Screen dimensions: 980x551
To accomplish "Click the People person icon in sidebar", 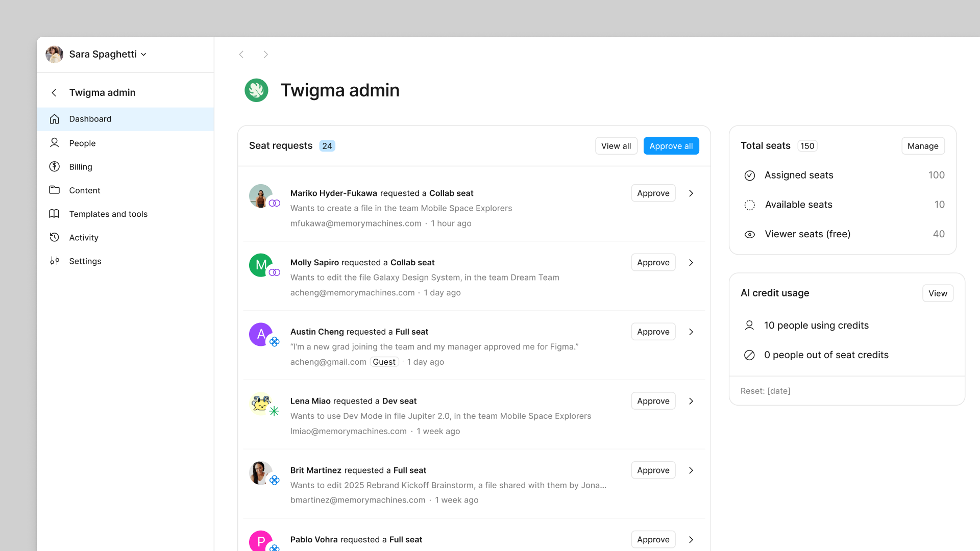I will click(55, 143).
